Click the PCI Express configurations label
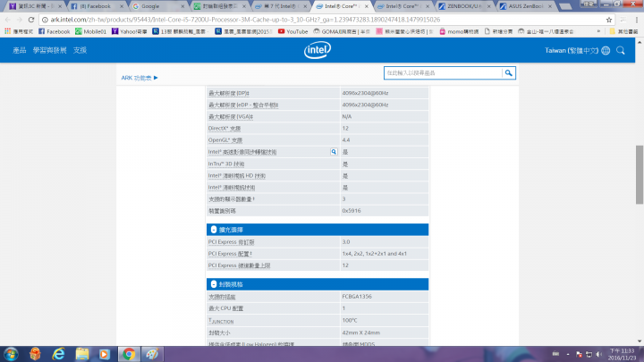 (230, 254)
